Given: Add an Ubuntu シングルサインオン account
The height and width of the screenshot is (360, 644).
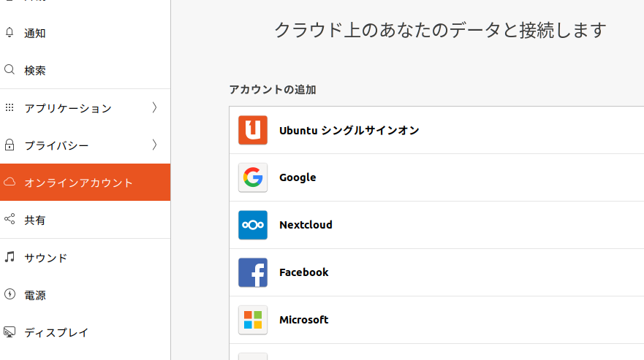Looking at the screenshot, I should click(x=436, y=130).
